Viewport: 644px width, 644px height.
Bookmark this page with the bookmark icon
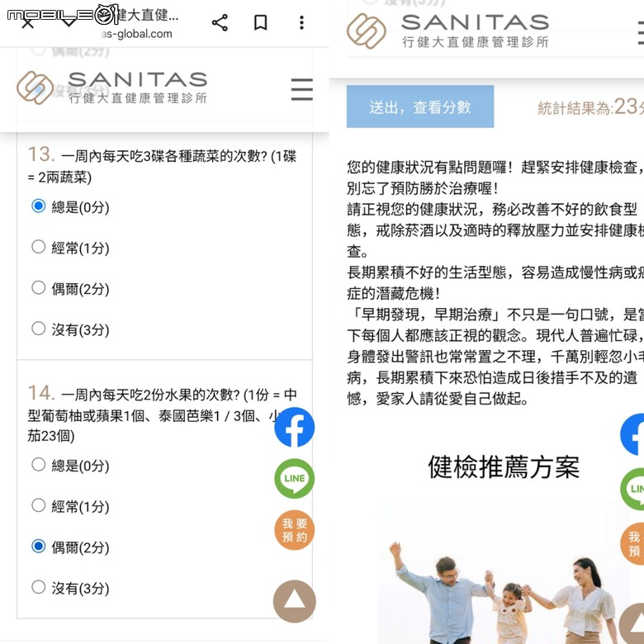click(260, 22)
